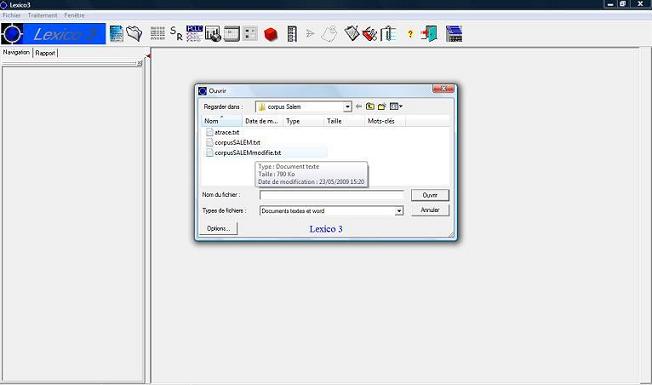Open help with the yellow question mark

coord(410,34)
